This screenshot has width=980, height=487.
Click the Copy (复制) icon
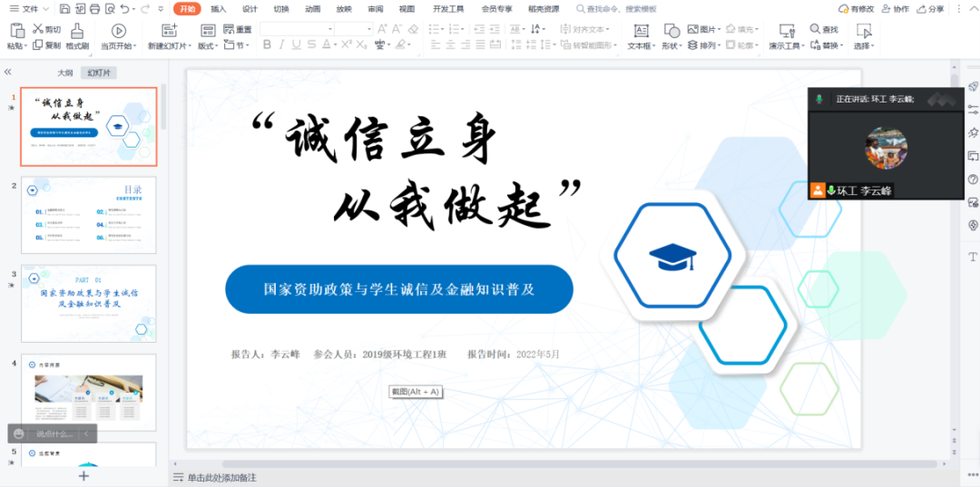pos(37,45)
